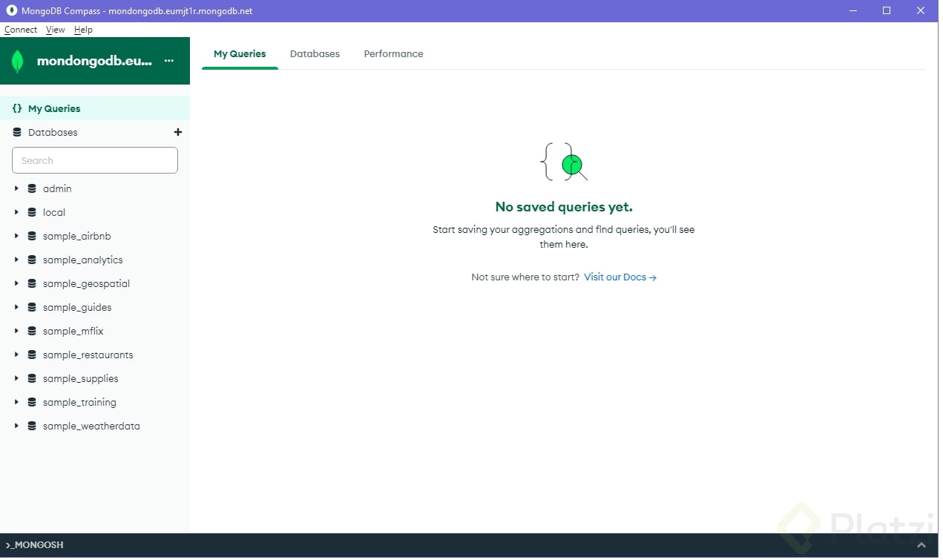Image resolution: width=943 pixels, height=560 pixels.
Task: Click the database icon beside sample_mflix
Action: (32, 331)
